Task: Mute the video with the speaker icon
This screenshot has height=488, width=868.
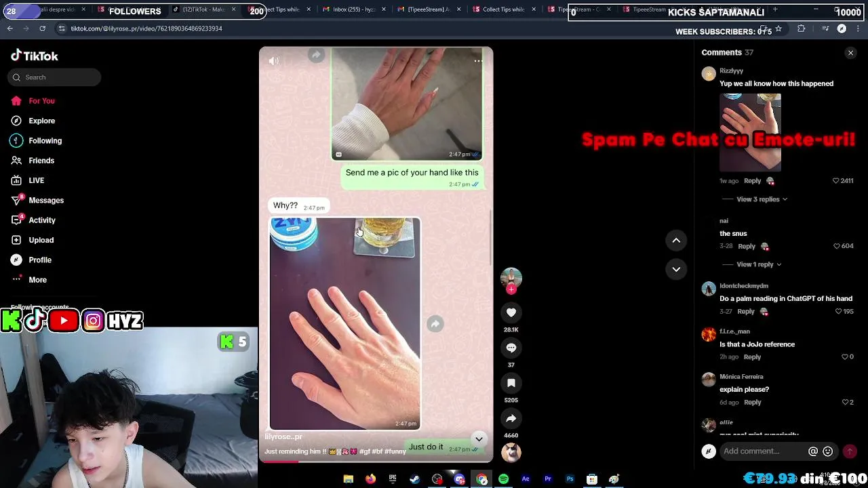Action: [x=274, y=61]
